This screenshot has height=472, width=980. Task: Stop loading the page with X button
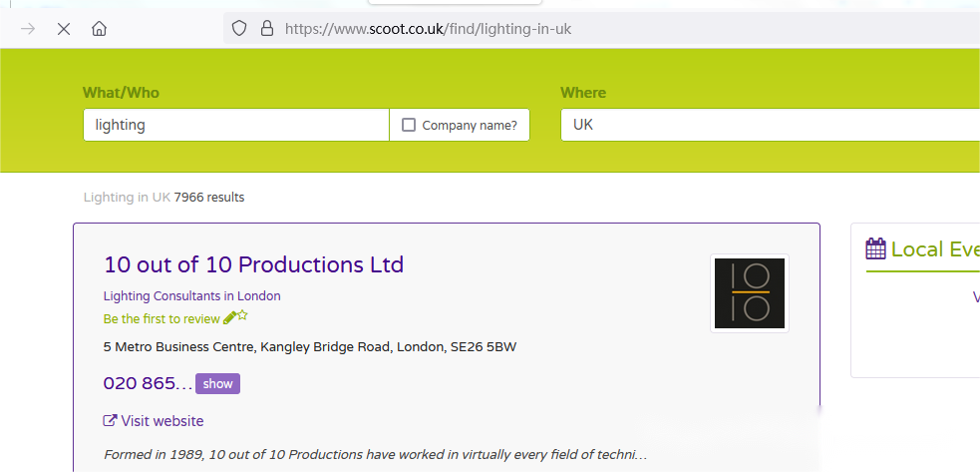(x=64, y=29)
